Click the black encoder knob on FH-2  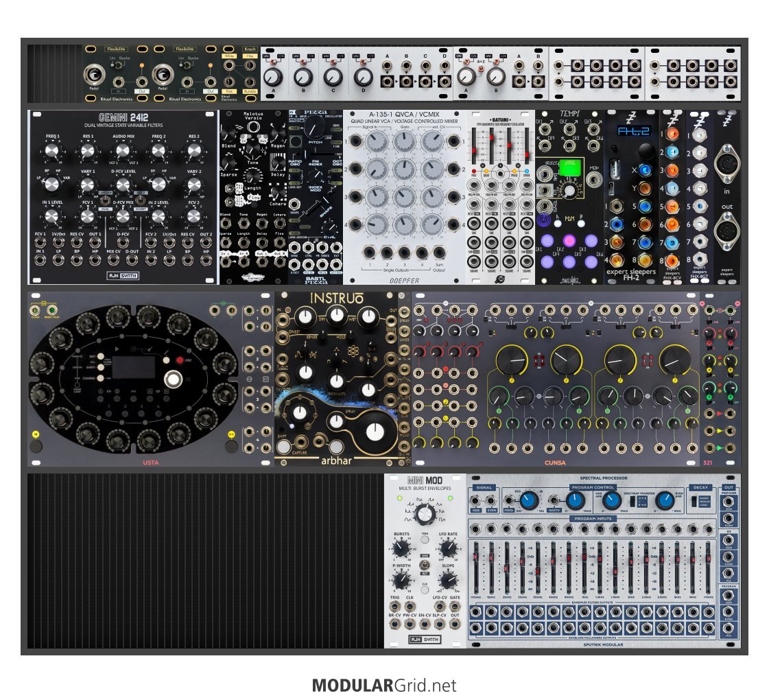646,150
